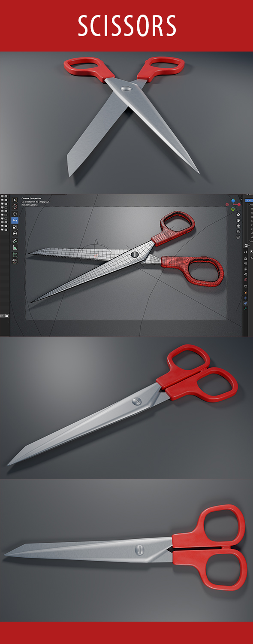Open the Properties editor type dropdown

247,246
